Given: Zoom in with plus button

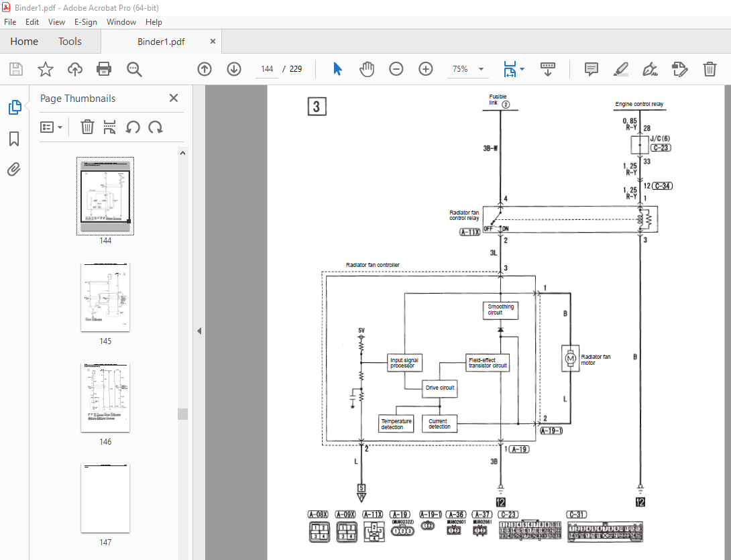Looking at the screenshot, I should point(425,69).
